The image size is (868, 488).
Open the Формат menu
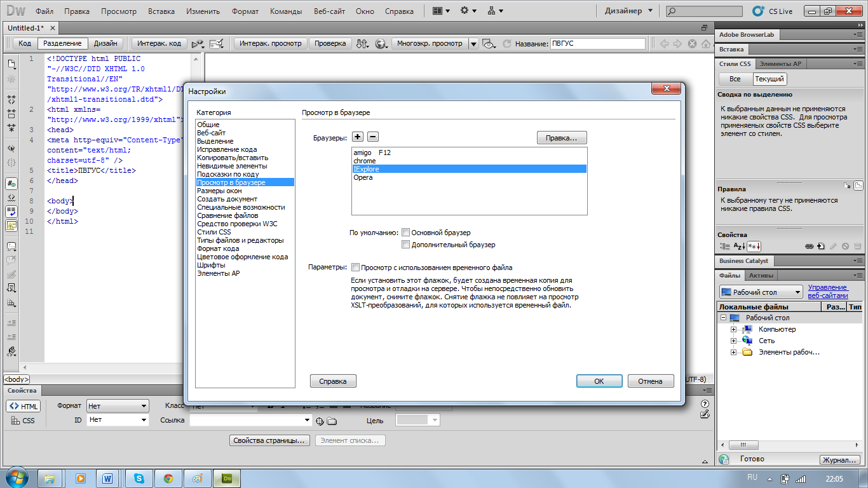245,11
